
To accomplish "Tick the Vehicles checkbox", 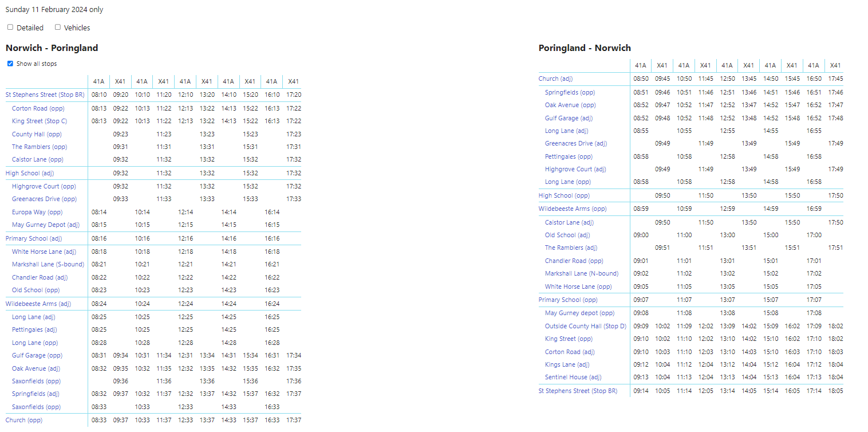I will (x=58, y=28).
